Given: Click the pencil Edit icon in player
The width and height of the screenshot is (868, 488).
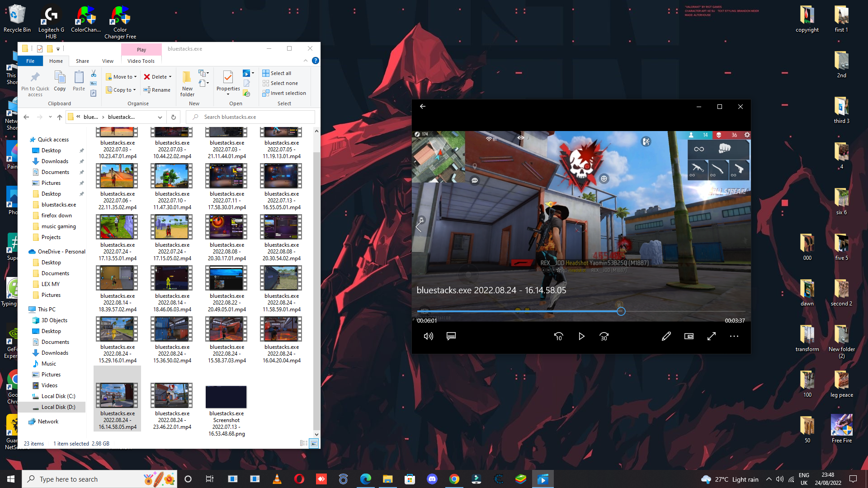Looking at the screenshot, I should pos(666,337).
